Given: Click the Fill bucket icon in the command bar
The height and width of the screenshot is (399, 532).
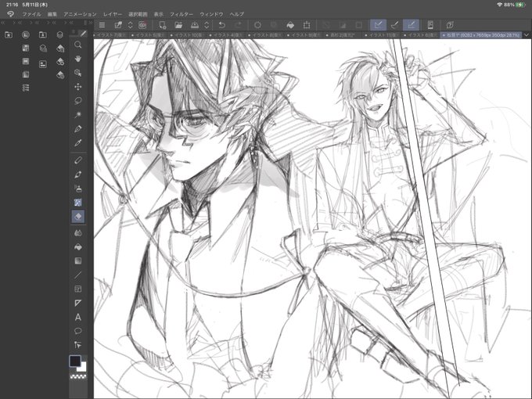Looking at the screenshot, I should point(290,25).
